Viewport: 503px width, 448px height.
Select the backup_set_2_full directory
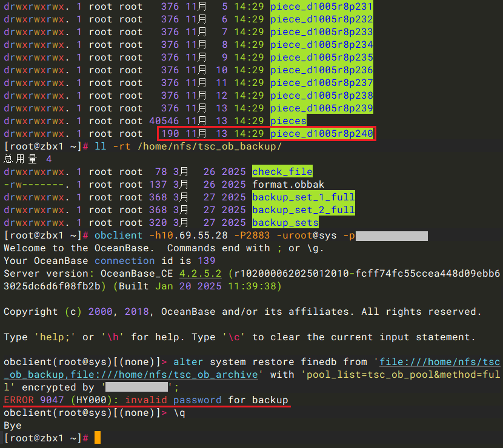tap(303, 210)
